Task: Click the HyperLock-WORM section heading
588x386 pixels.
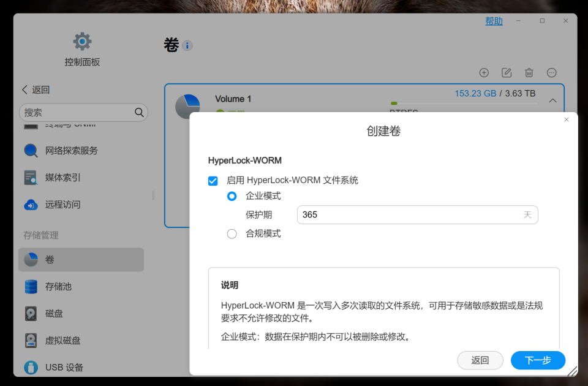Action: [245, 161]
